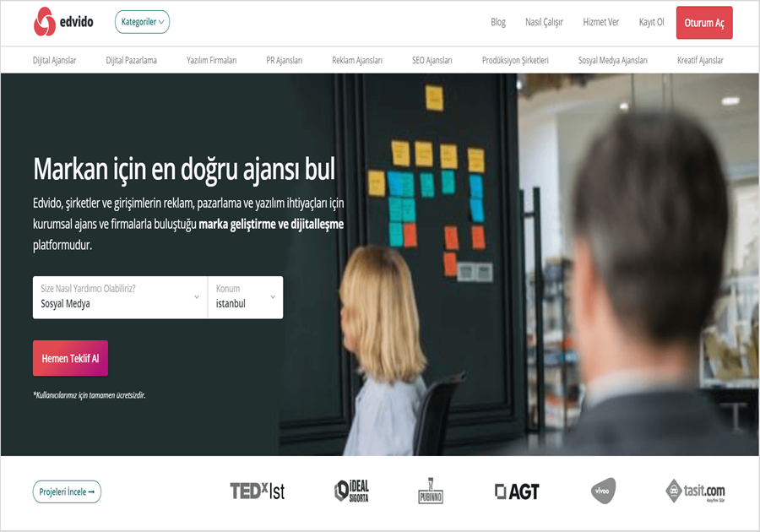This screenshot has width=760, height=532.
Task: Open the vivoo logo
Action: pos(603,491)
